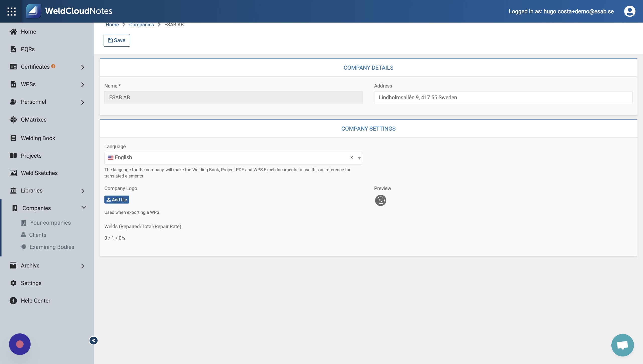The width and height of the screenshot is (643, 364).
Task: Open Settings from the sidebar
Action: pyautogui.click(x=31, y=283)
